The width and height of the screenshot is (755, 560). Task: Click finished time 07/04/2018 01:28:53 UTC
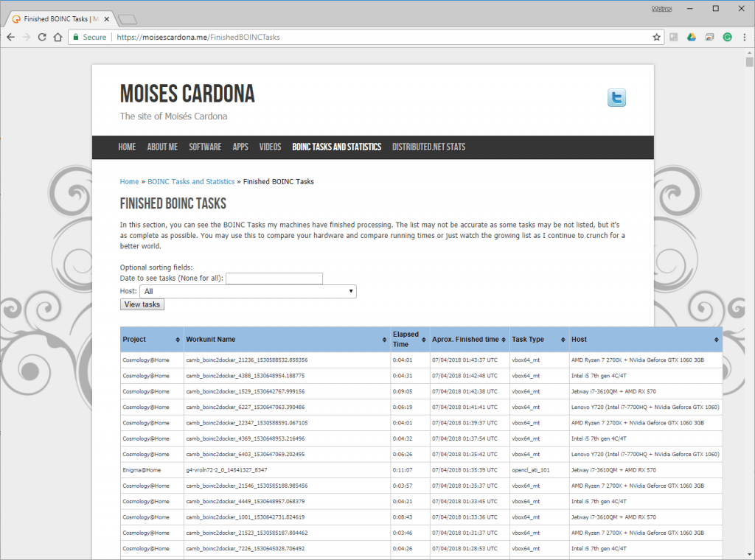click(465, 548)
